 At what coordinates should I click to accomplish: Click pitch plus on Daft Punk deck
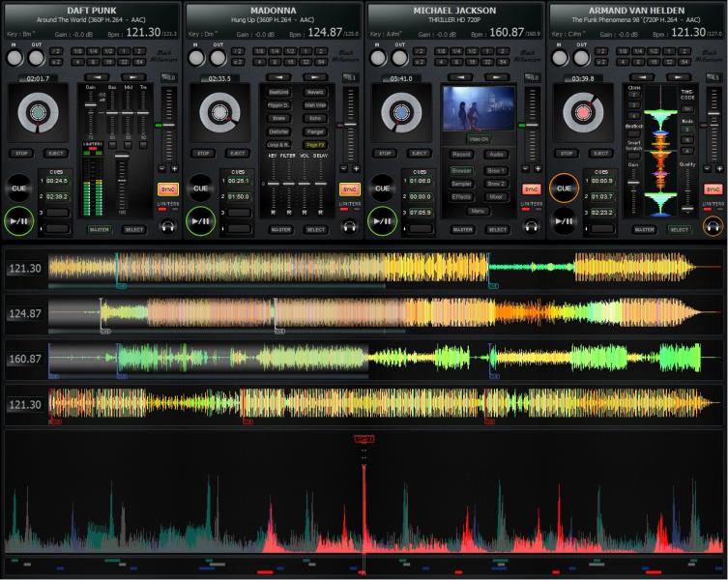tap(175, 169)
